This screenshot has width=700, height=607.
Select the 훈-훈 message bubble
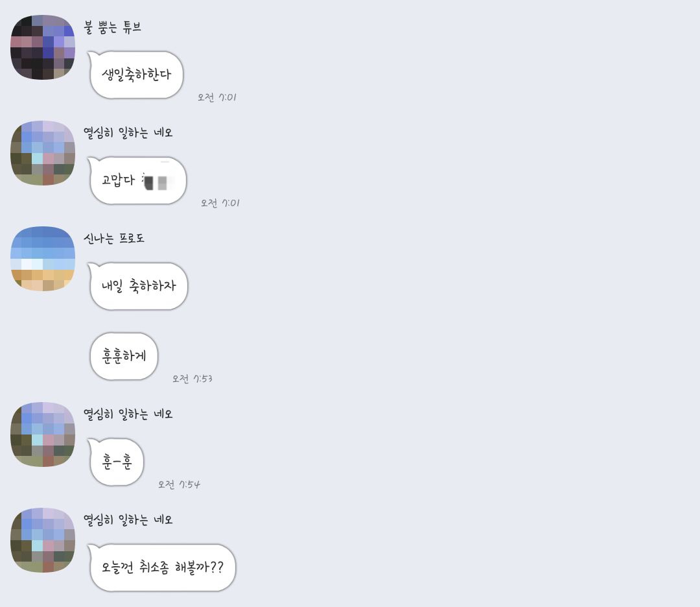[116, 462]
